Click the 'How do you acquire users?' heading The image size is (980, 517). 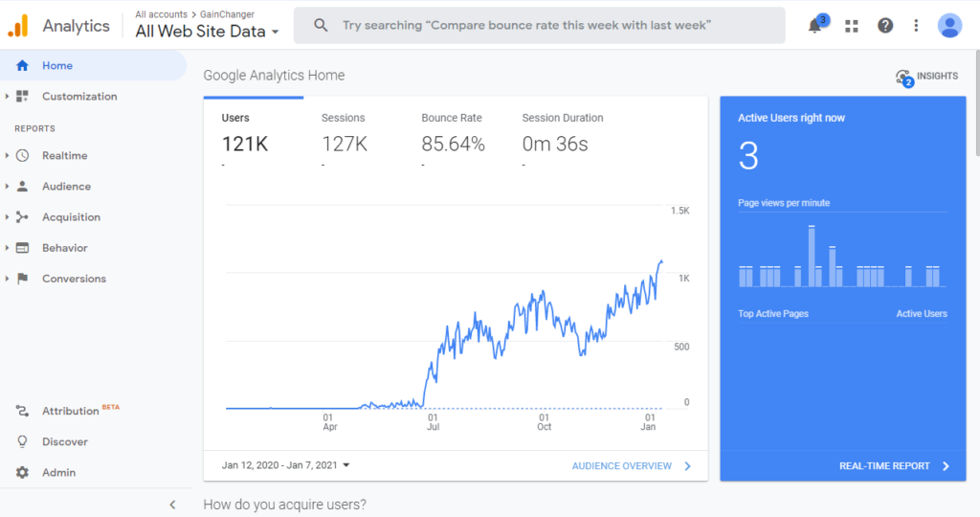point(284,505)
